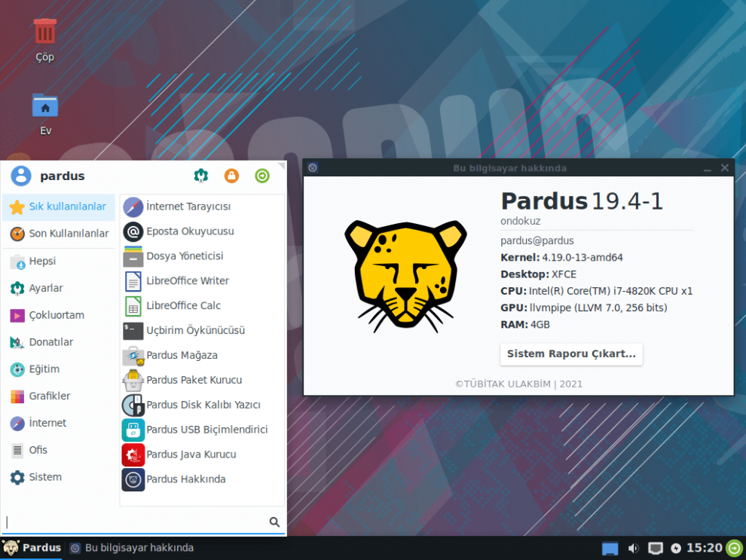Click Sistem Raporu Çıkart button
The image size is (746, 560).
click(x=571, y=354)
